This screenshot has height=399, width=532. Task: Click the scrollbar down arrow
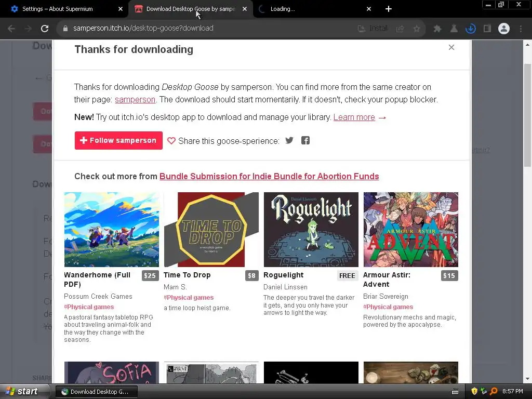(528, 379)
